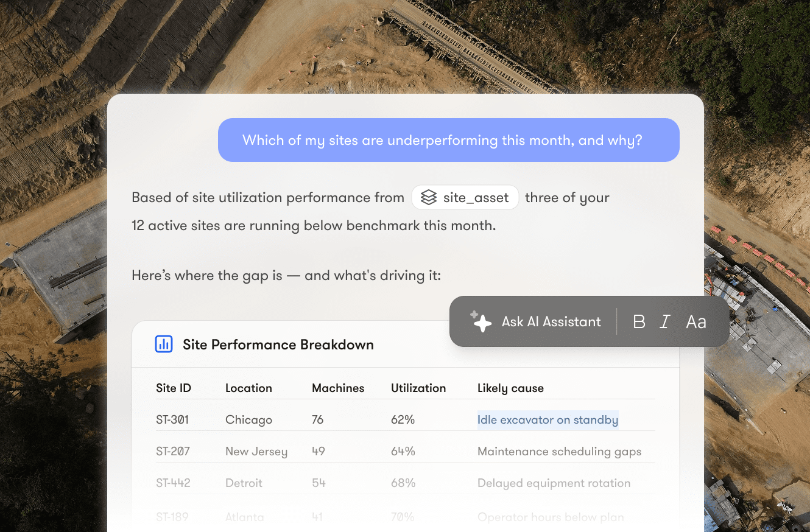
Task: Click the Site Performance Breakdown title
Action: click(x=278, y=345)
